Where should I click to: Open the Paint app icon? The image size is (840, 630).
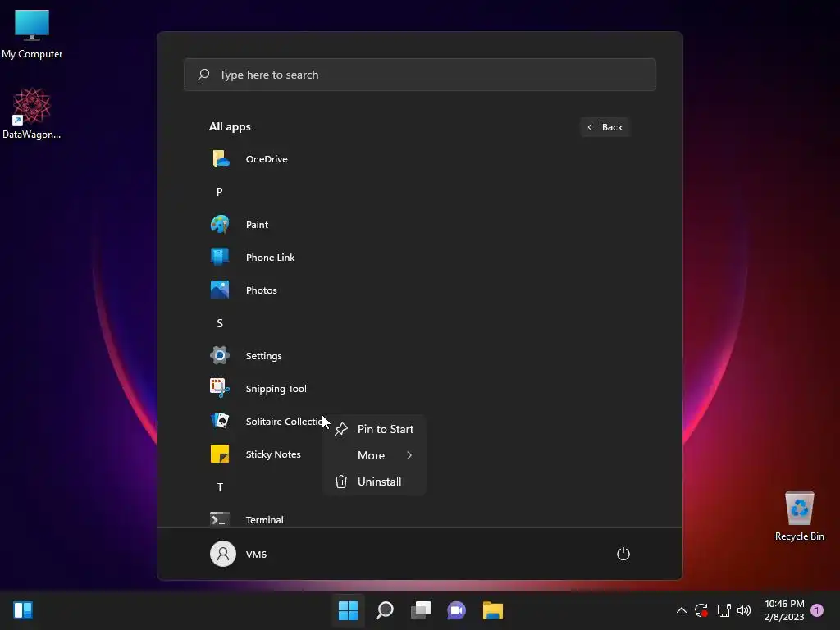coord(220,225)
